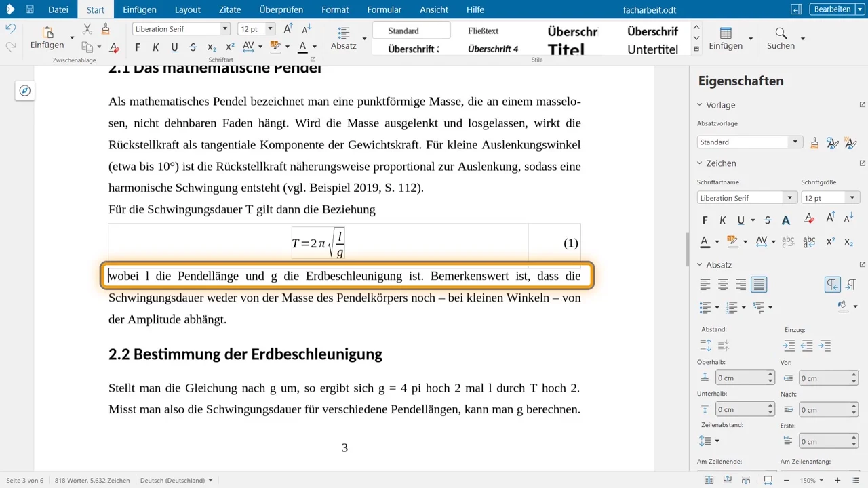Apply the Untertitel style from gallery
This screenshot has width=868, height=488.
point(653,49)
